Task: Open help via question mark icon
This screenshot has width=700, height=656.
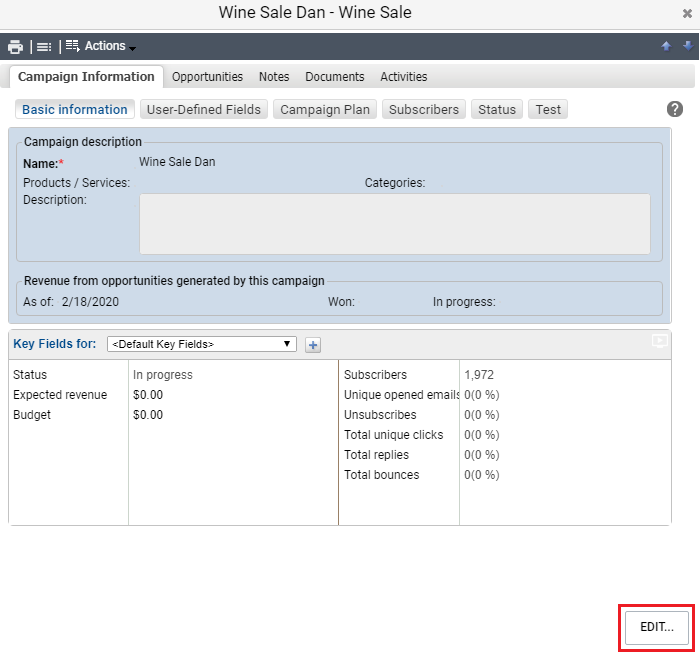Action: coord(675,110)
